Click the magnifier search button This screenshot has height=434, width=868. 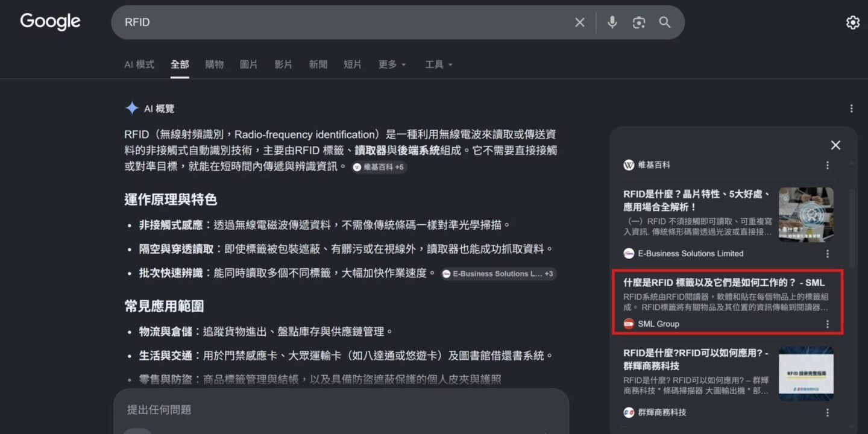click(x=665, y=22)
